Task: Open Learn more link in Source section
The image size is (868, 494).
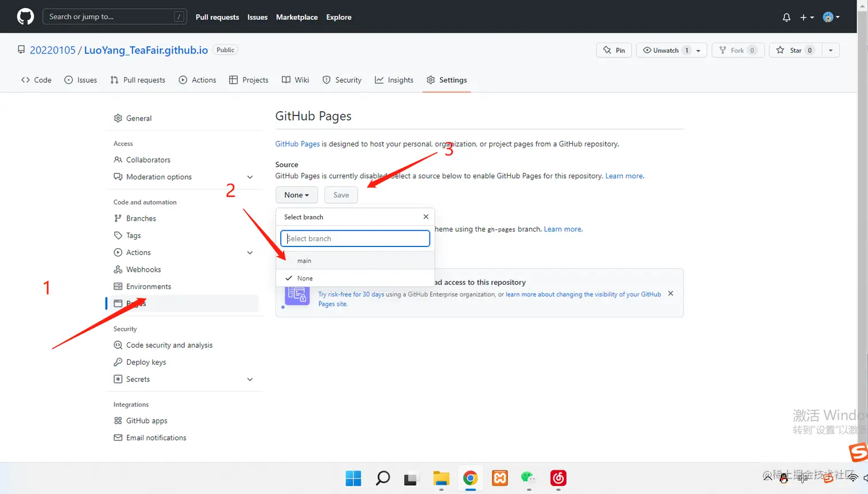Action: pos(624,176)
